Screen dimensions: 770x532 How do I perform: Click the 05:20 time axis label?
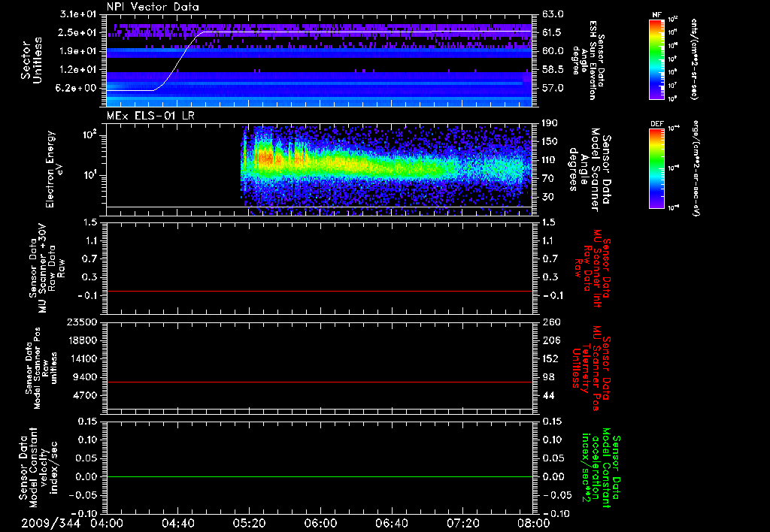(250, 523)
